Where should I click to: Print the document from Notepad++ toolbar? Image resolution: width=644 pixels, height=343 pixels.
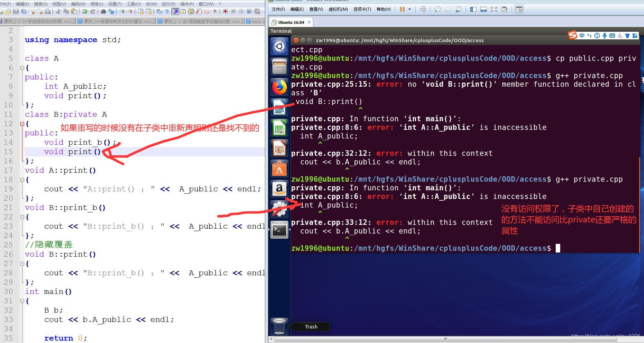click(x=48, y=11)
